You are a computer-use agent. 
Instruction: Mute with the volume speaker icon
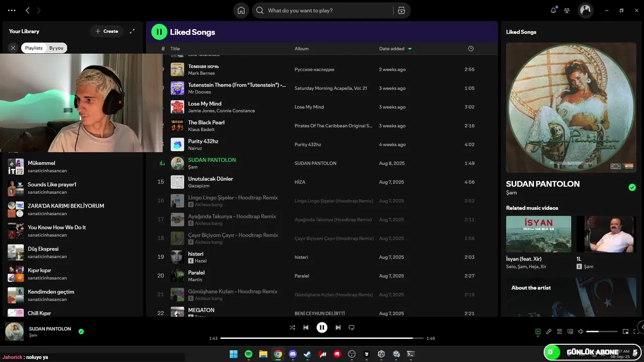click(x=581, y=331)
